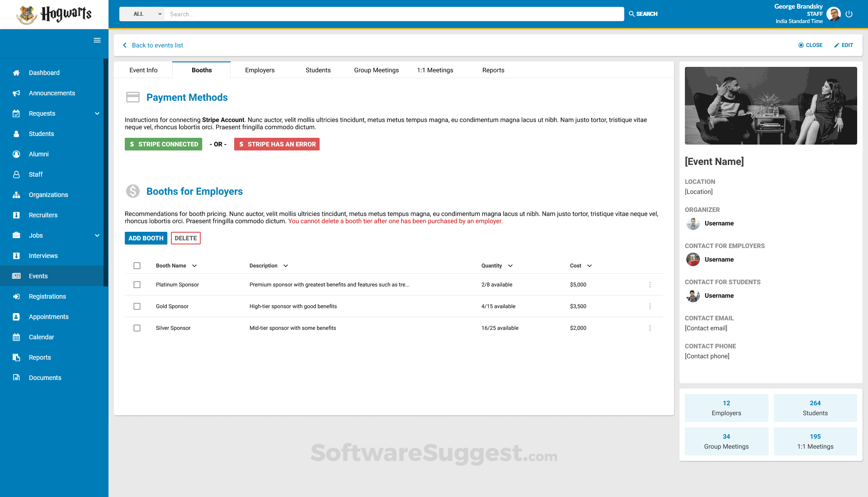Viewport: 868px width, 497px height.
Task: Click the pencil Edit icon
Action: 837,45
